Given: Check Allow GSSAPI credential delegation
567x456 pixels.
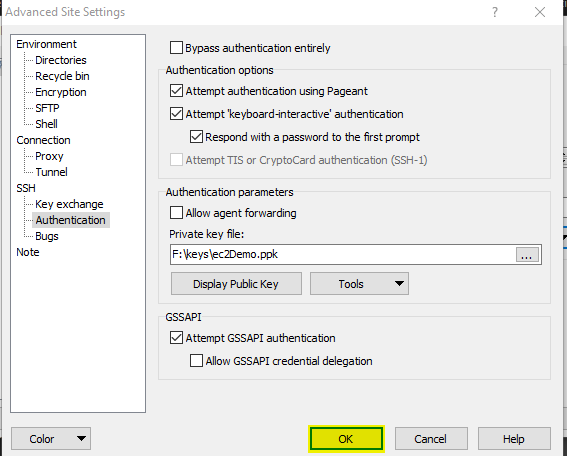Looking at the screenshot, I should (x=196, y=361).
